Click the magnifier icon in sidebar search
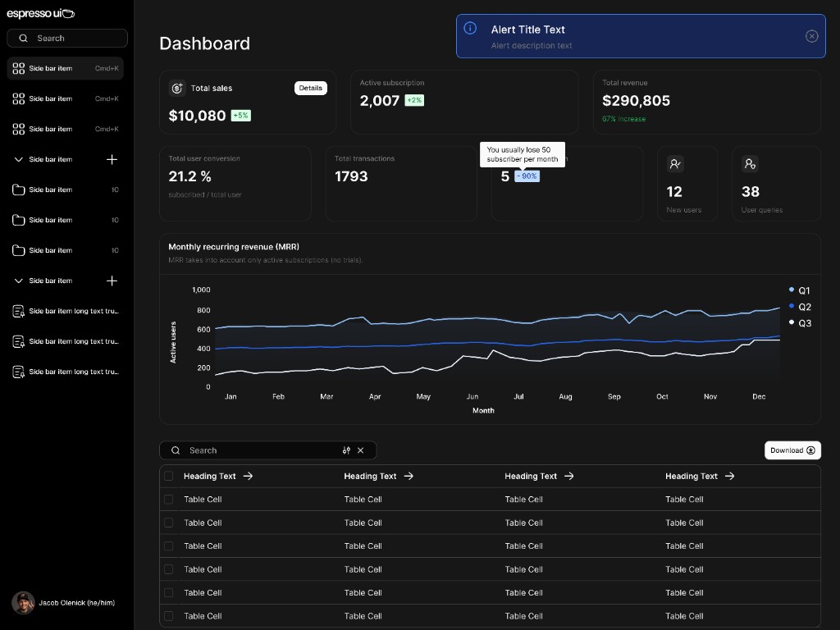Viewport: 840px width, 630px height. click(x=23, y=38)
